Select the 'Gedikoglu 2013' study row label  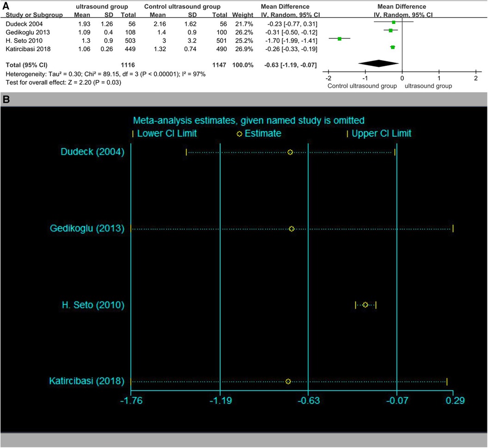coord(28,32)
